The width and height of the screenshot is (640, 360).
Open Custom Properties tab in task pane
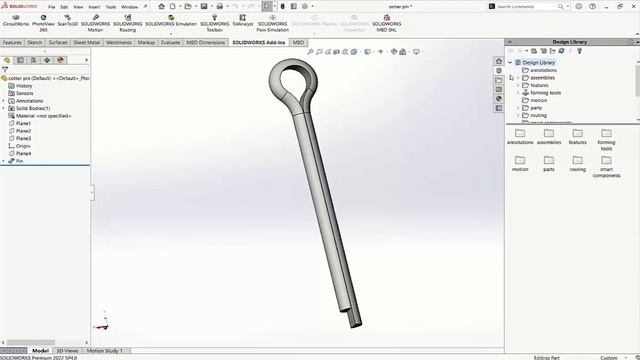(x=499, y=108)
